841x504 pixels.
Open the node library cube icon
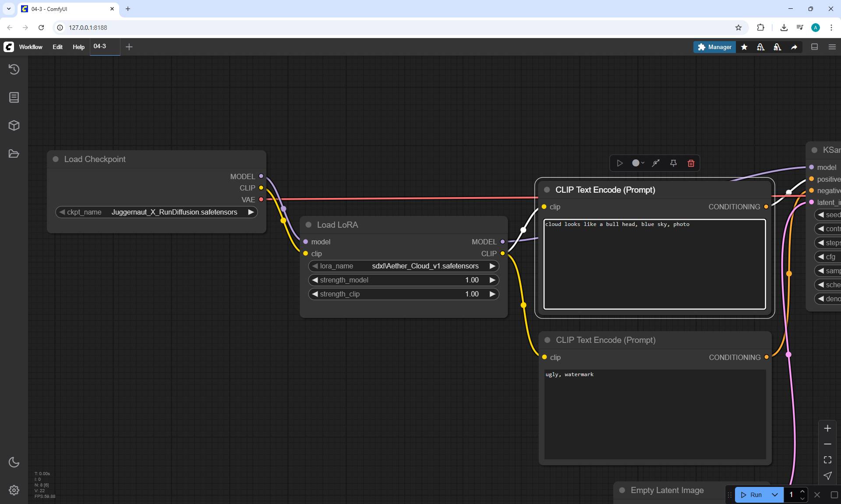14,126
